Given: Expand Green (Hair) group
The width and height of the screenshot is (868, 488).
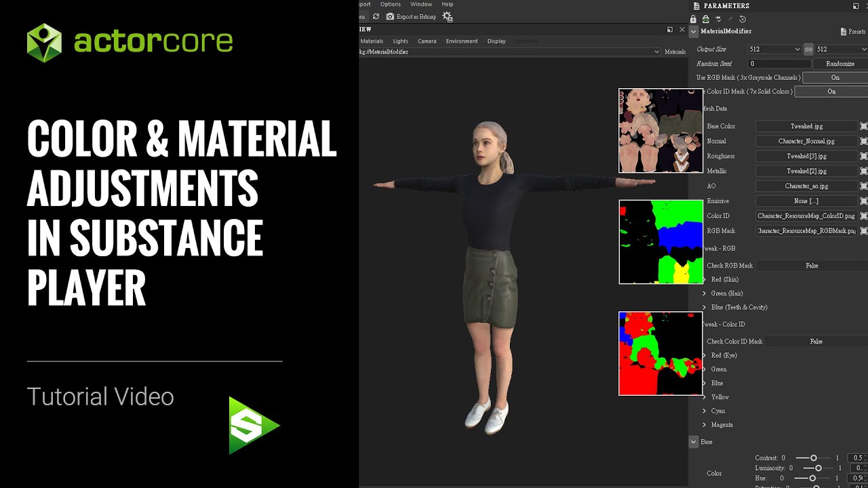Looking at the screenshot, I should point(704,293).
